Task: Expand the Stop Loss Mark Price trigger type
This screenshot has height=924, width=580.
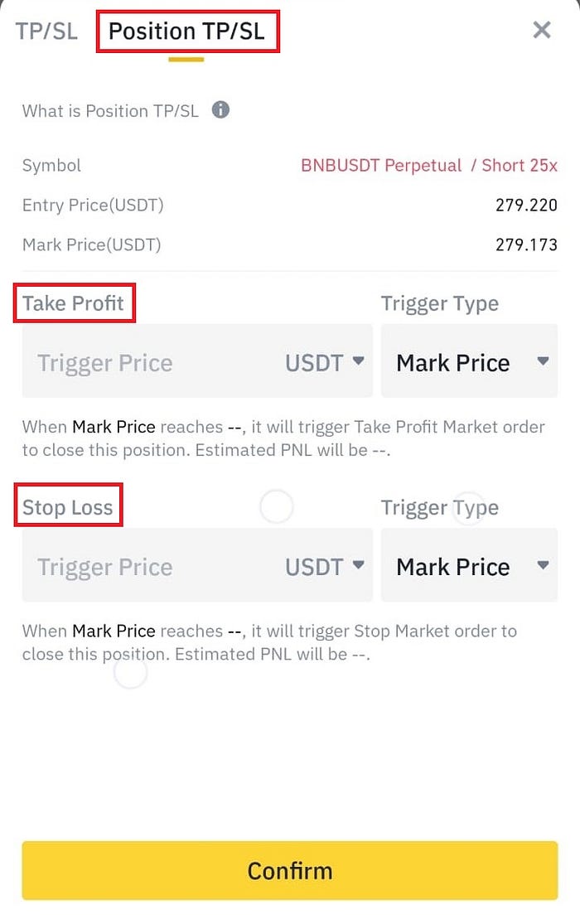Action: click(x=470, y=567)
